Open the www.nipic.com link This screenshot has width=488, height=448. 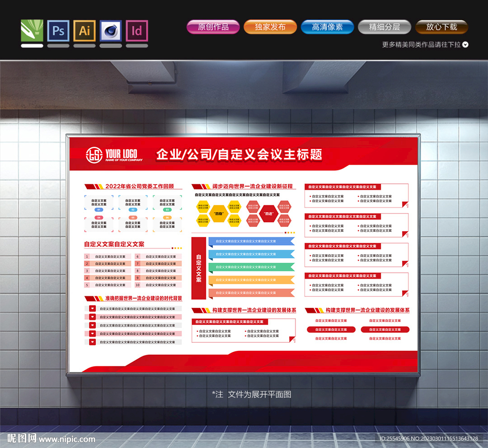pyautogui.click(x=67, y=439)
